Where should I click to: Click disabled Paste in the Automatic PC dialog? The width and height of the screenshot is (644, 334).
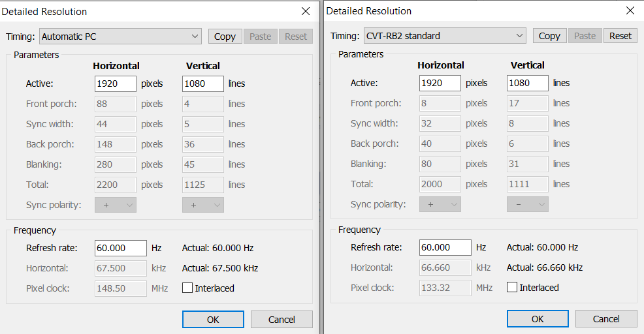coord(261,37)
